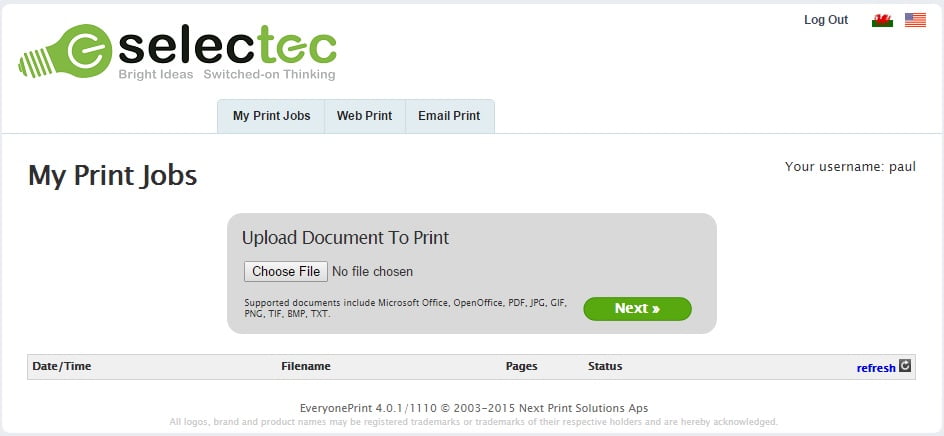Select the United States flag language icon
The height and width of the screenshot is (436, 944).
tap(915, 20)
